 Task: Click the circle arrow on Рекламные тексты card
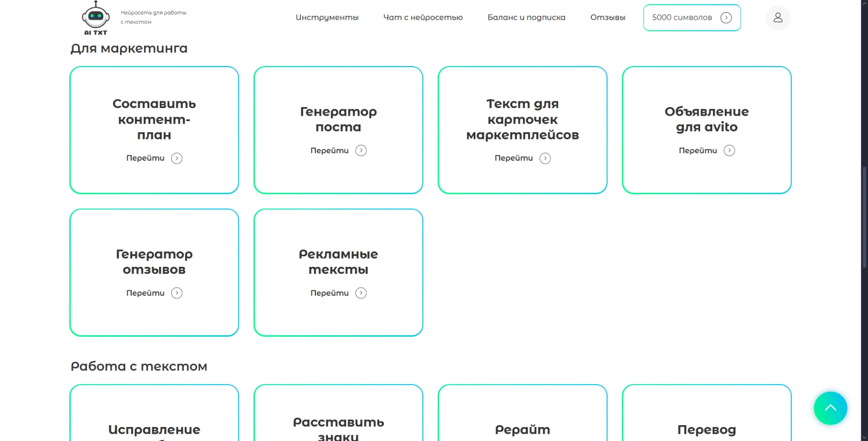pyautogui.click(x=361, y=293)
